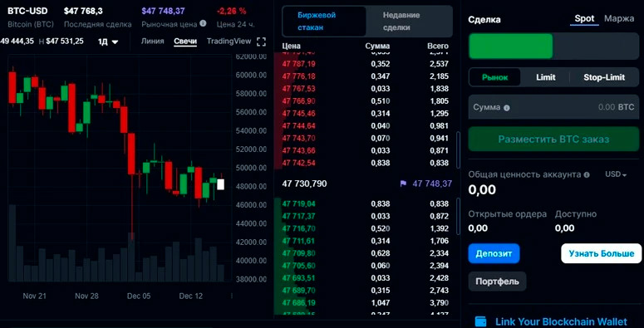This screenshot has width=644, height=328.
Task: Click the $47 768,3 last trade price
Action: click(83, 11)
